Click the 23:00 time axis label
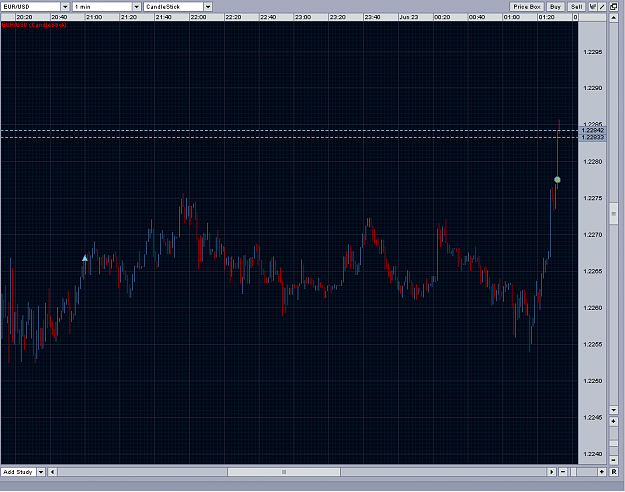The width and height of the screenshot is (625, 492). [x=303, y=17]
